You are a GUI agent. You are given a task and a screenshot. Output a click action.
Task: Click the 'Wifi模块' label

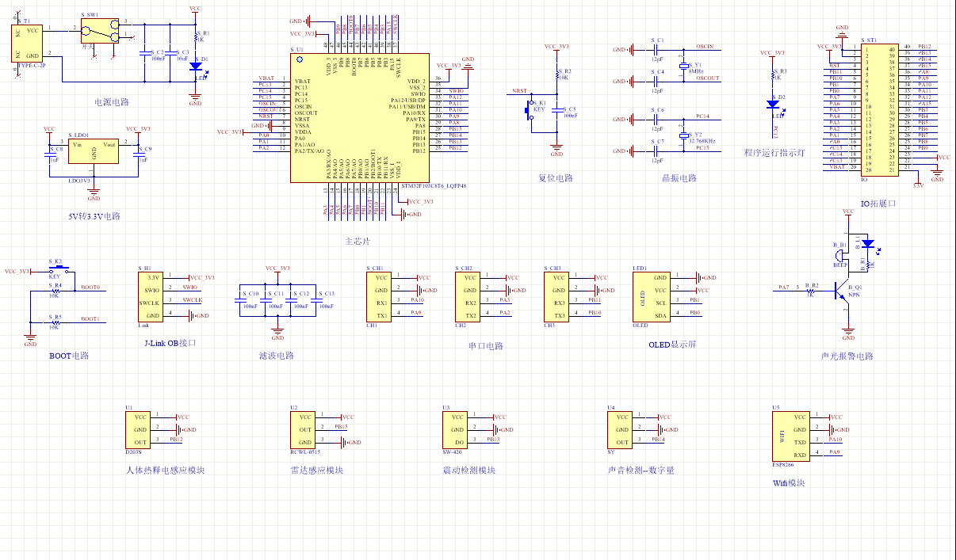(789, 482)
